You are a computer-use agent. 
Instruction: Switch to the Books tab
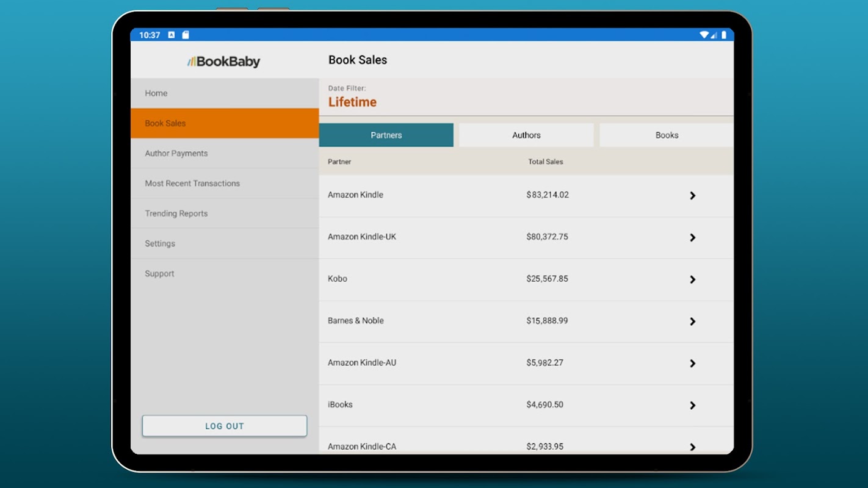(x=667, y=135)
